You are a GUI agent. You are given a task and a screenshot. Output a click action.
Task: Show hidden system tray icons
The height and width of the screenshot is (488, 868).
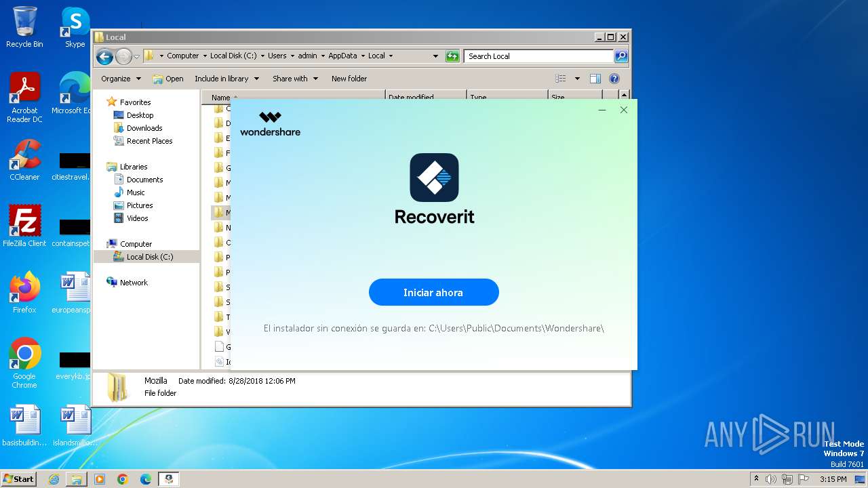[x=756, y=479]
